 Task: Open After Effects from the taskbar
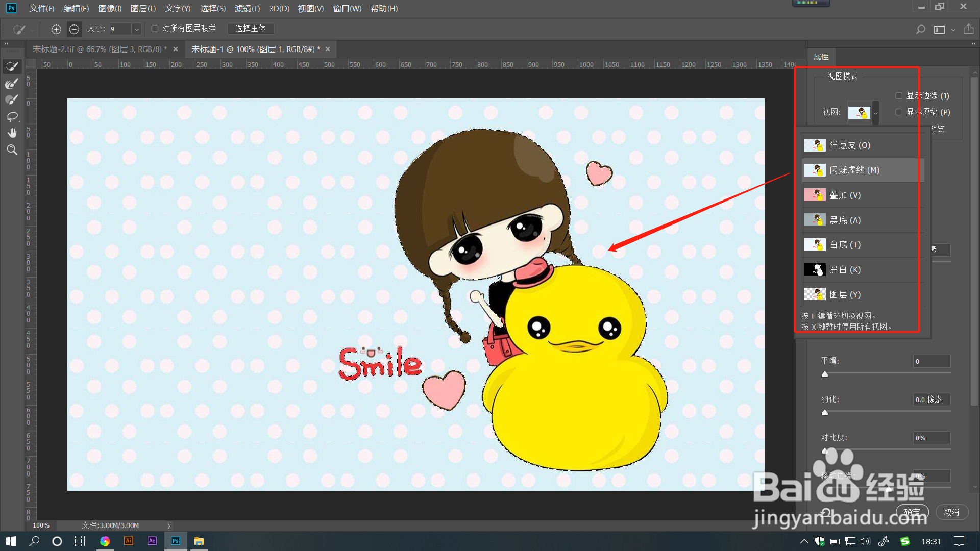click(152, 541)
